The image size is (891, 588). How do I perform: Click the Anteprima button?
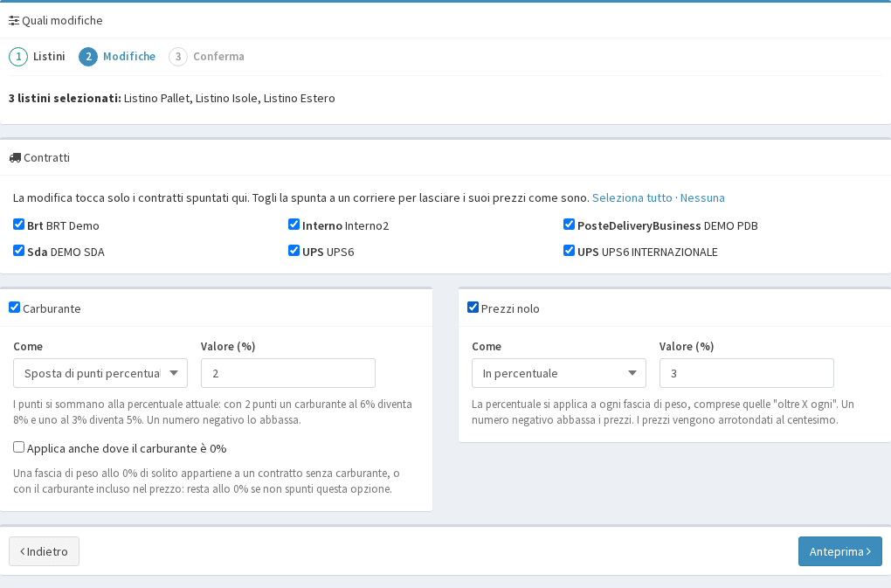click(839, 551)
